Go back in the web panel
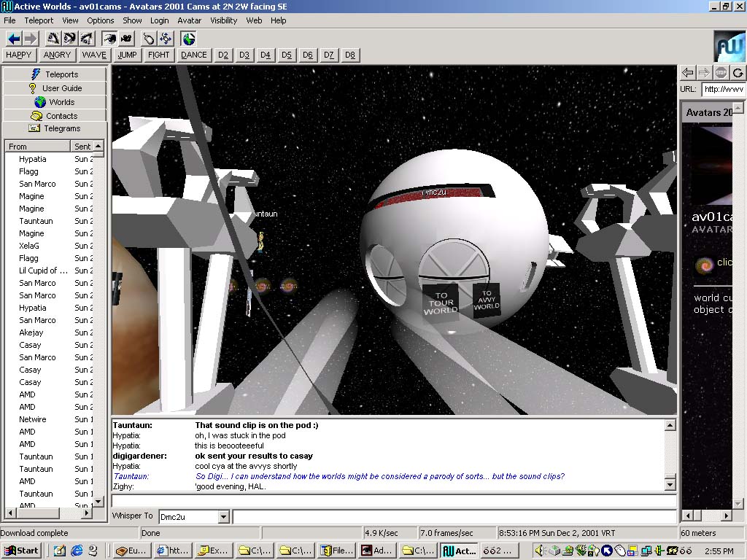Screen dimensions: 747x560 687,72
